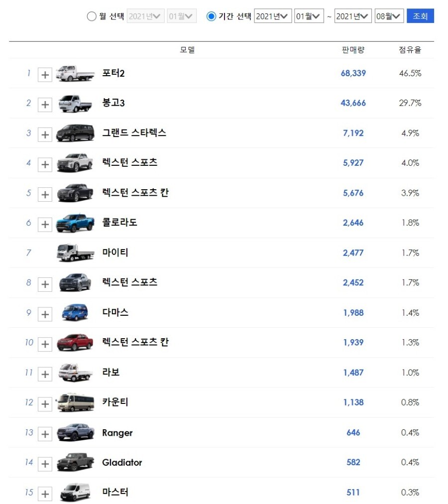Open the end month 08월 dropdown
This screenshot has height=504, width=448.
tap(389, 16)
